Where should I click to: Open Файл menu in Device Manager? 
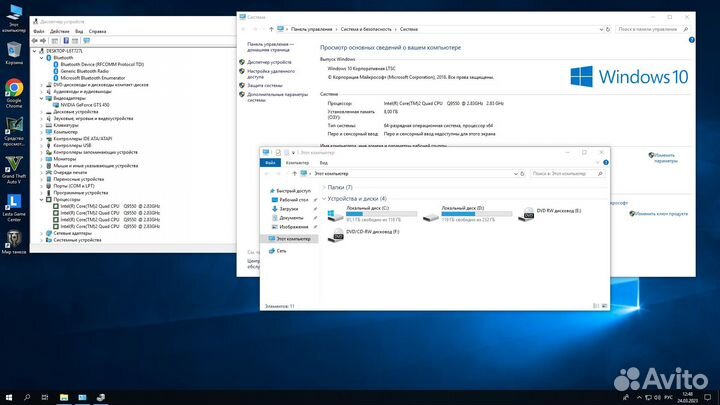[x=39, y=31]
